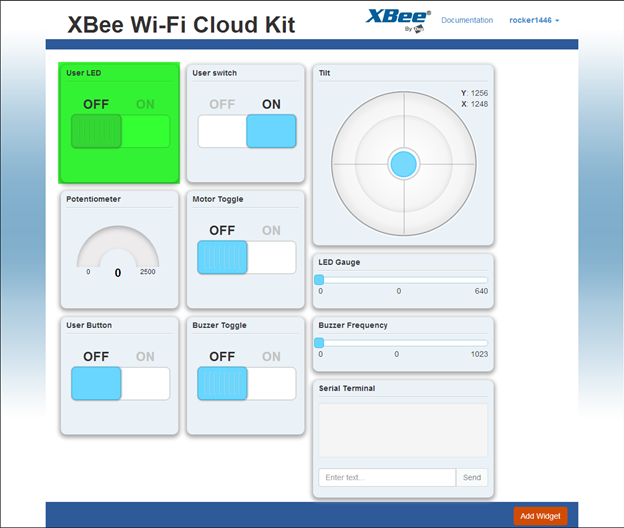624x528 pixels.
Task: Click the 'Tilt' widget title
Action: click(x=324, y=73)
